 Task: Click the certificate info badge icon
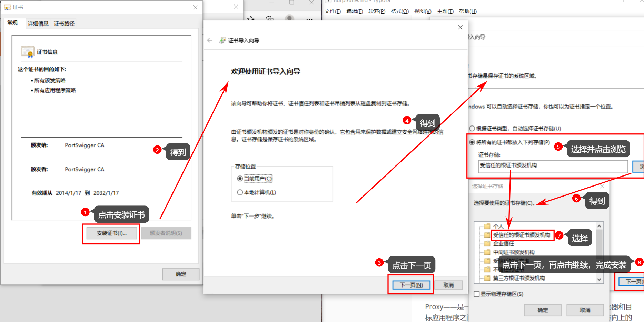click(x=28, y=52)
